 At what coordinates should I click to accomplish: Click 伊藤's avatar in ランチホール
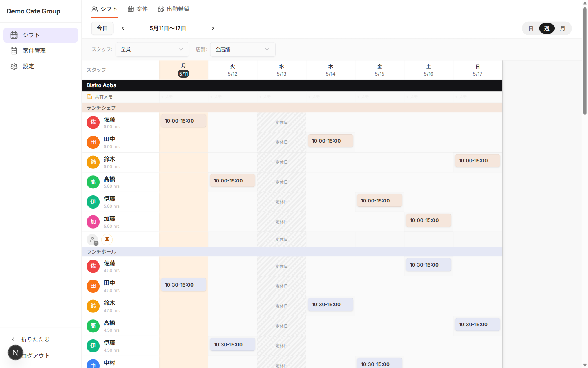coord(93,346)
